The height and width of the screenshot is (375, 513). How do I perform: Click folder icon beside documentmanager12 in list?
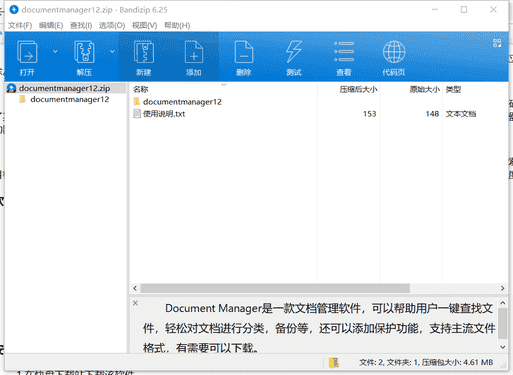tap(137, 101)
